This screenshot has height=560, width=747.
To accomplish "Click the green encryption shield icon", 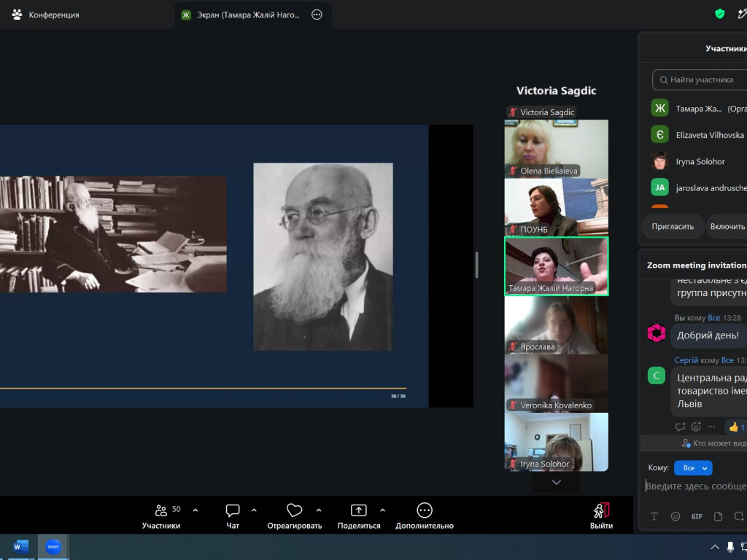I will (720, 15).
